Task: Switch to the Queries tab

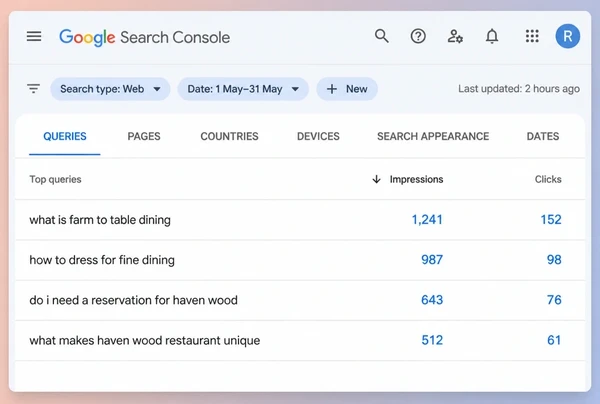Action: pos(65,136)
